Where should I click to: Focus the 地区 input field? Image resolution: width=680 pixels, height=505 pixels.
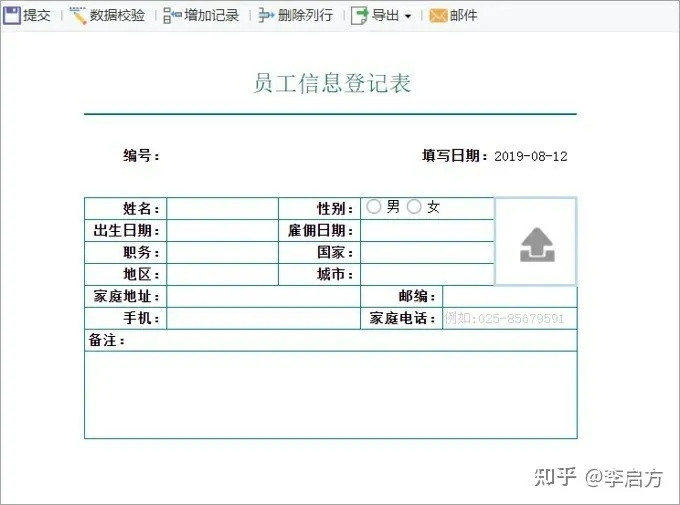point(222,274)
